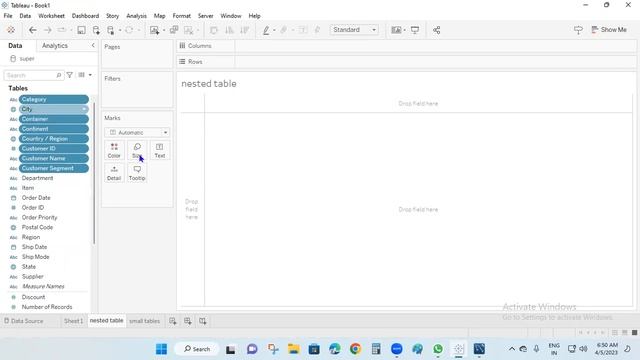
Task: Collapse the Data pane with the chevron
Action: point(93,45)
